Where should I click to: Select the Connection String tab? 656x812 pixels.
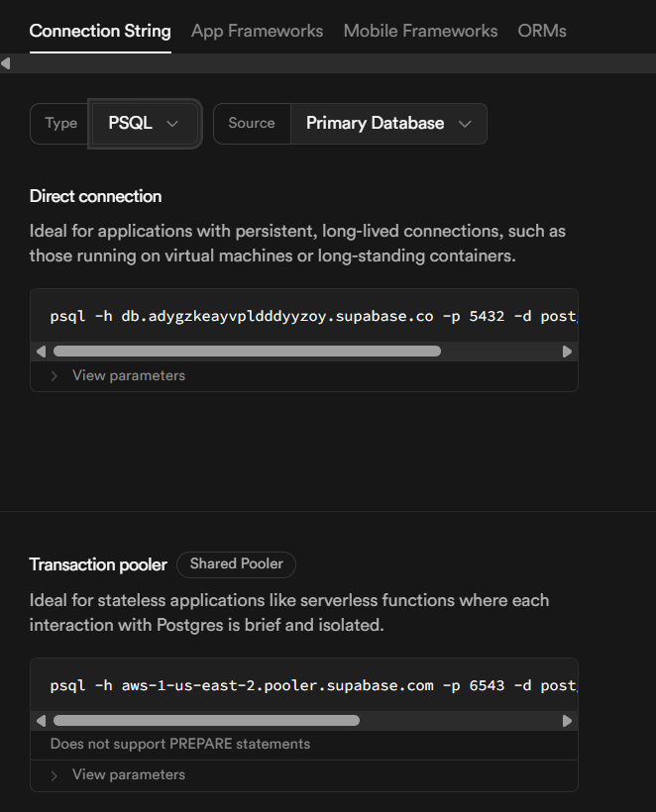(x=100, y=31)
